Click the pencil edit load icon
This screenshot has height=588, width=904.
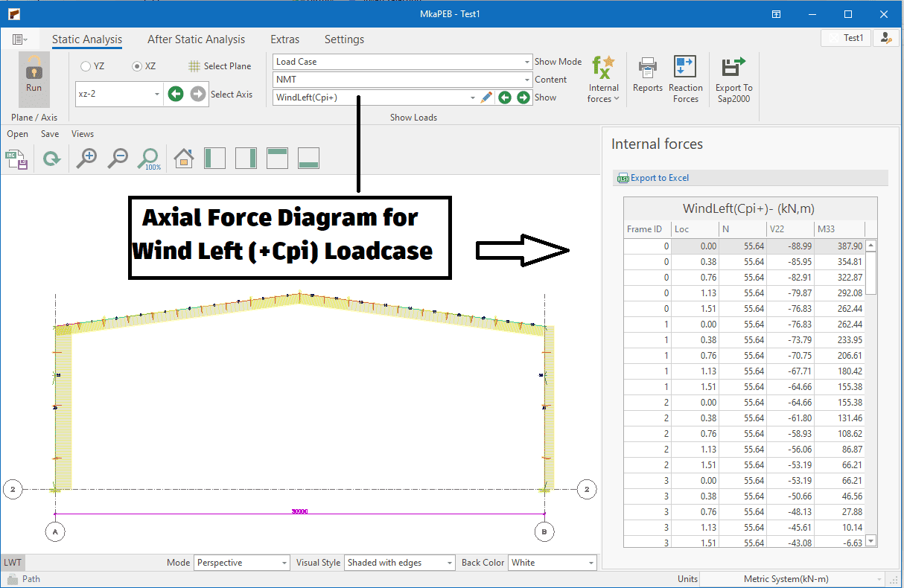(486, 98)
